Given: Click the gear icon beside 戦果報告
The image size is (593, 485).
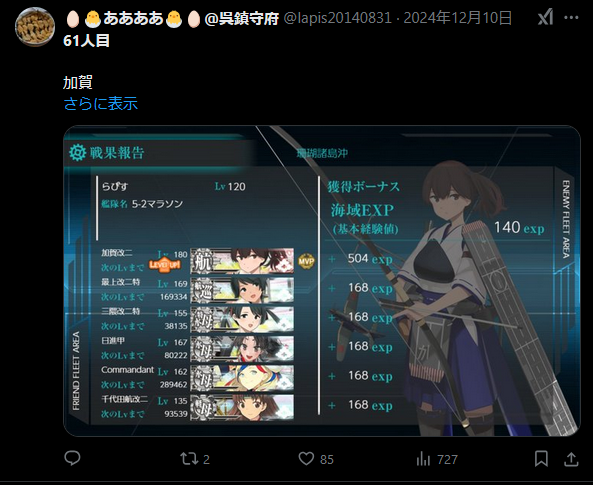Looking at the screenshot, I should click(x=78, y=152).
